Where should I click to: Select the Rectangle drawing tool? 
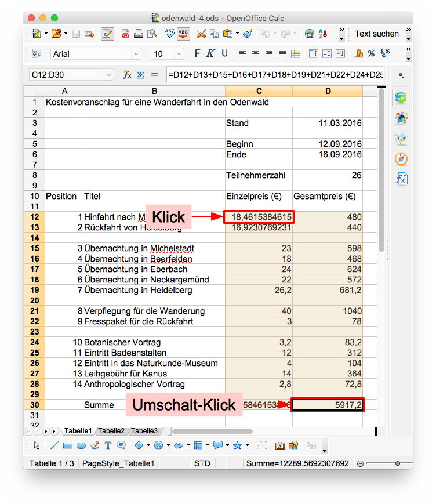[x=68, y=445]
